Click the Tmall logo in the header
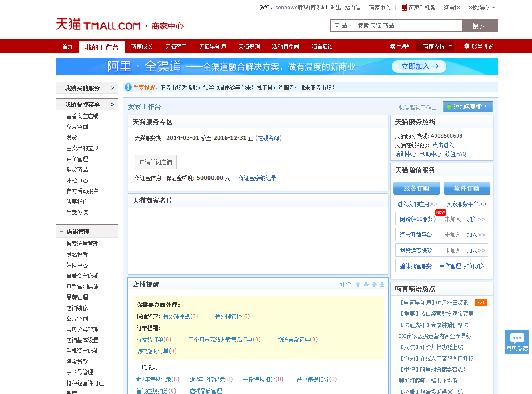 98,25
